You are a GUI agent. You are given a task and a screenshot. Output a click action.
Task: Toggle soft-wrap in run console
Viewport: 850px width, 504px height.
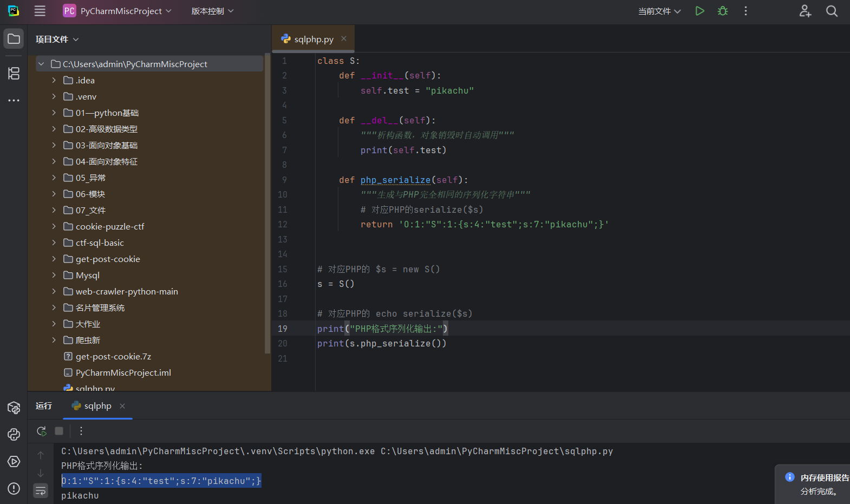click(41, 491)
